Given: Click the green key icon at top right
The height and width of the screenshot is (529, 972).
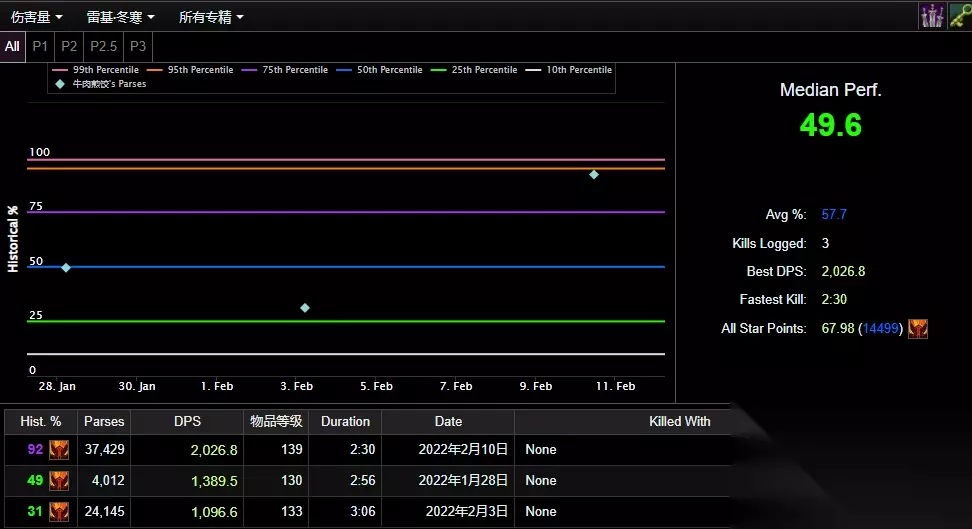Looking at the screenshot, I should coord(959,16).
